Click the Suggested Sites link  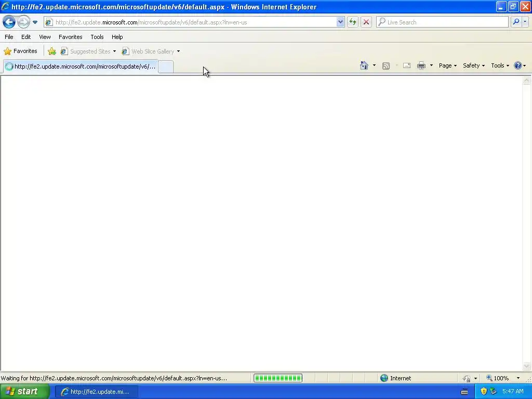point(90,51)
